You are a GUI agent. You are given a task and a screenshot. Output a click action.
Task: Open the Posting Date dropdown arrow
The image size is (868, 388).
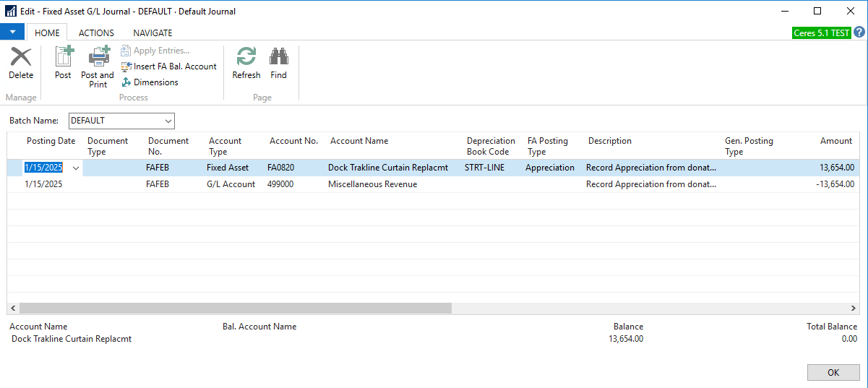coord(76,168)
